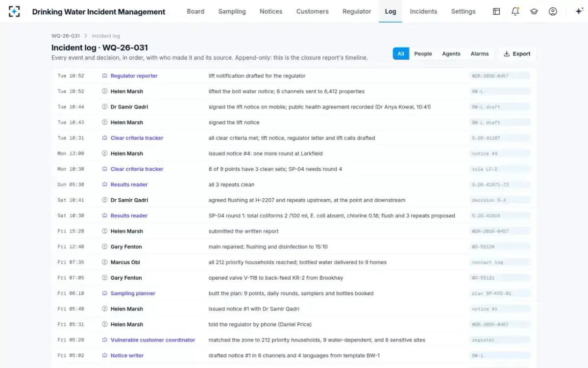Screen dimensions: 588x368
Task: Select the All filter
Action: coord(401,54)
